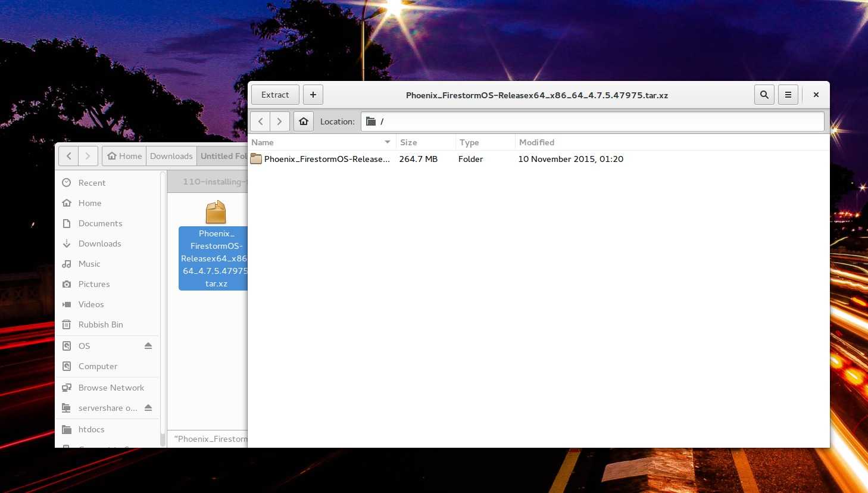868x493 pixels.
Task: Open search in the archive manager
Action: [x=764, y=95]
